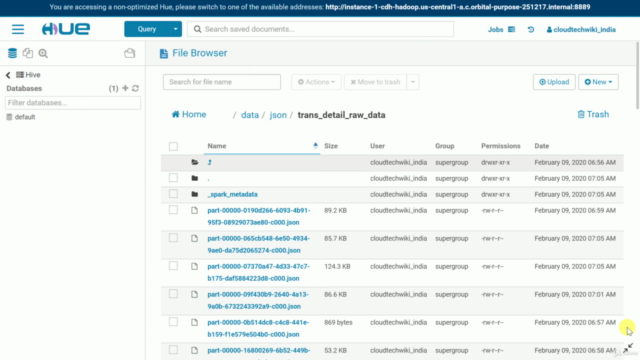640x360 pixels.
Task: Focus the Search saved documents field
Action: click(x=320, y=29)
